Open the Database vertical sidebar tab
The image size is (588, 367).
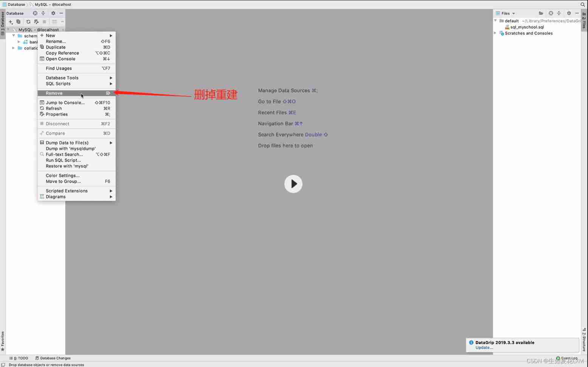tap(3, 23)
